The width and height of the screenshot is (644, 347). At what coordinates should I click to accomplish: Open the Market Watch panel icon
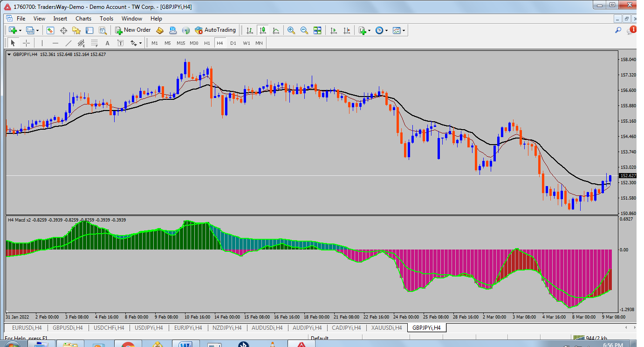coord(50,30)
